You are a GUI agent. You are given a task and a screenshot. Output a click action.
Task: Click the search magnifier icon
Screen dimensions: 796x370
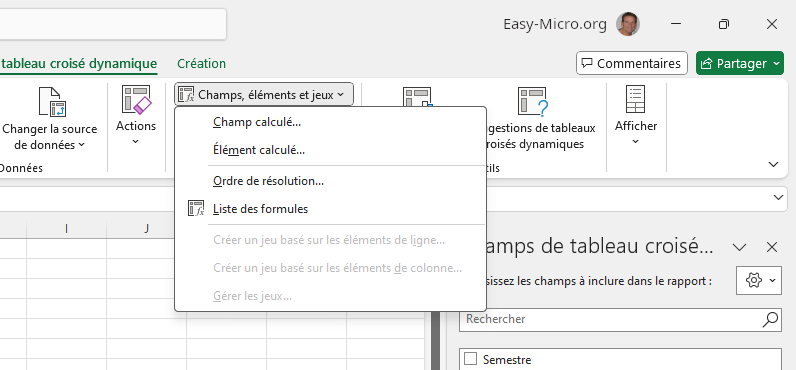click(770, 319)
